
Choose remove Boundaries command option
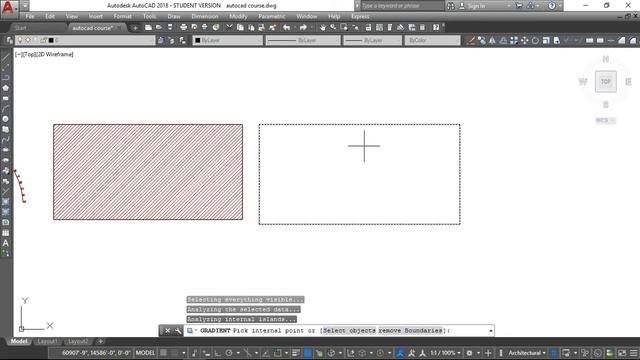410,331
